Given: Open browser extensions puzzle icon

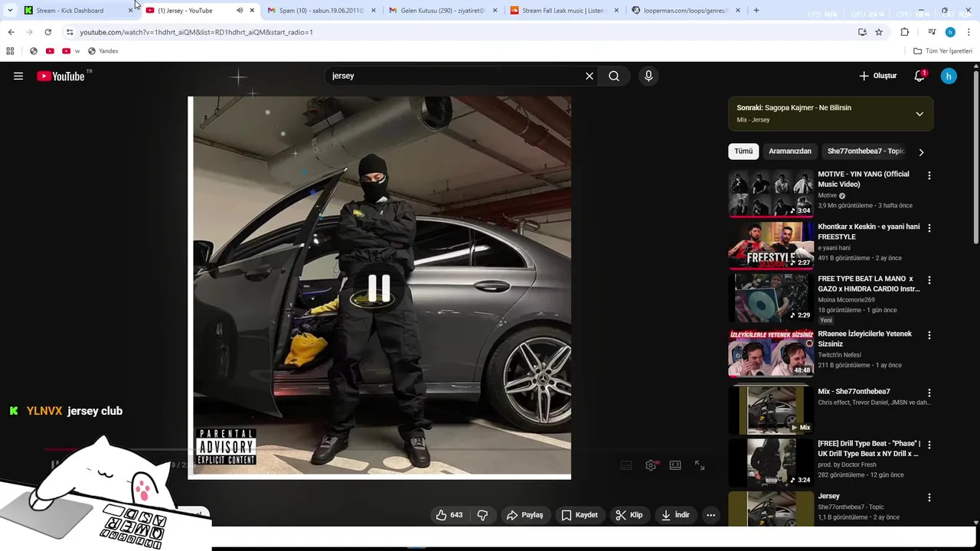Looking at the screenshot, I should (x=905, y=32).
